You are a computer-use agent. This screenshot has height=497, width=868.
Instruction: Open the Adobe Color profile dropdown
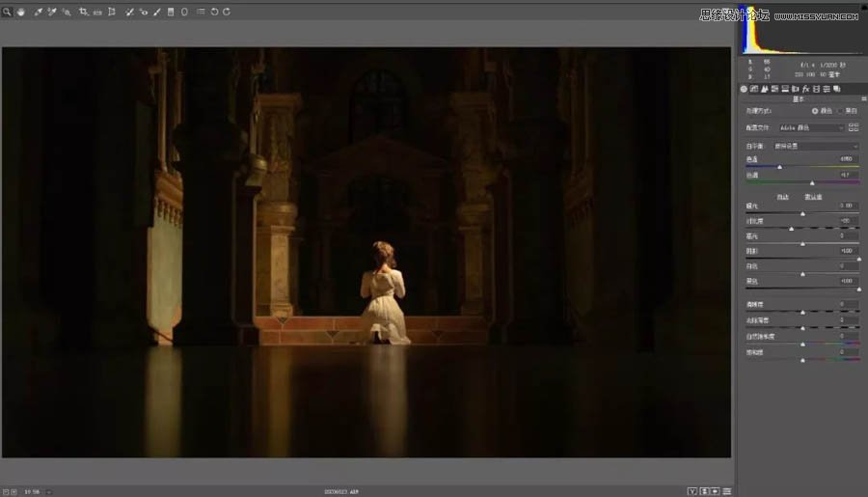pyautogui.click(x=811, y=127)
